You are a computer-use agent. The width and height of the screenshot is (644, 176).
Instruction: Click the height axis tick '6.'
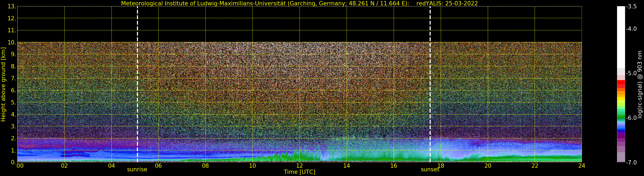pyautogui.click(x=13, y=90)
